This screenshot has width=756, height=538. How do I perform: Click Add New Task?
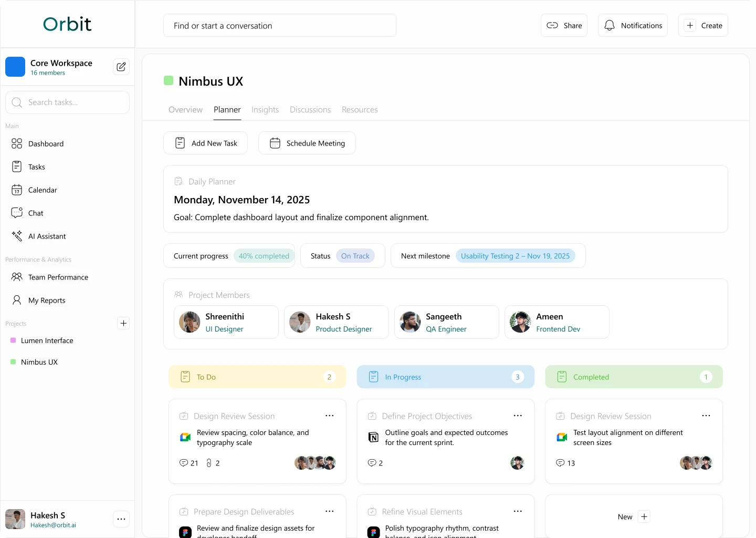click(205, 143)
